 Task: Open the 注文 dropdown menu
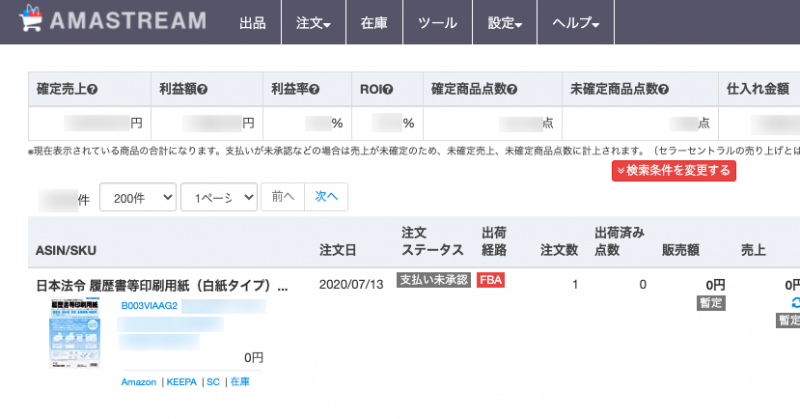point(313,22)
